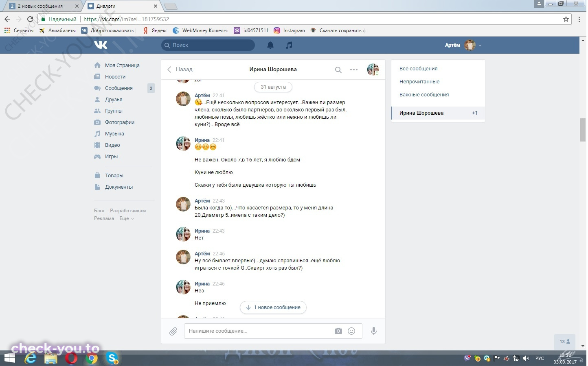
Task: Click the 31 августа date label
Action: [273, 87]
